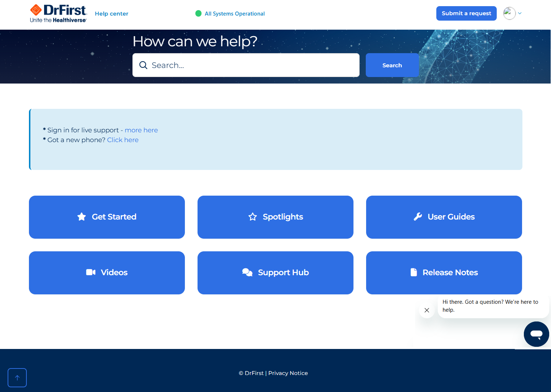This screenshot has width=551, height=392.
Task: Open the Spotlights category
Action: tap(275, 217)
